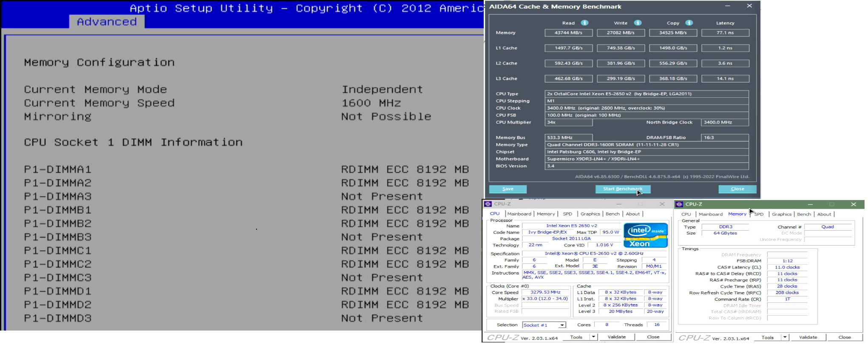868x345 pixels.
Task: Click the Memory write value 27082 MB/s
Action: [x=621, y=33]
